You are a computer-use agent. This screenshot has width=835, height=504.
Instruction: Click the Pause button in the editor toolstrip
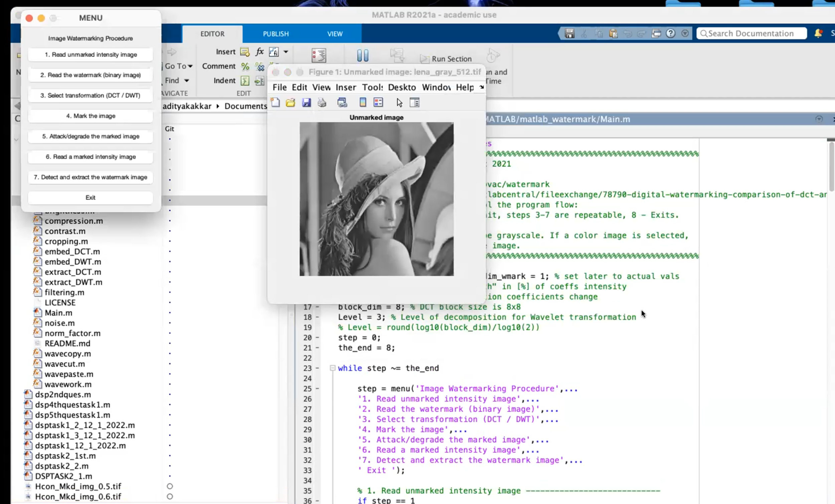click(x=363, y=55)
